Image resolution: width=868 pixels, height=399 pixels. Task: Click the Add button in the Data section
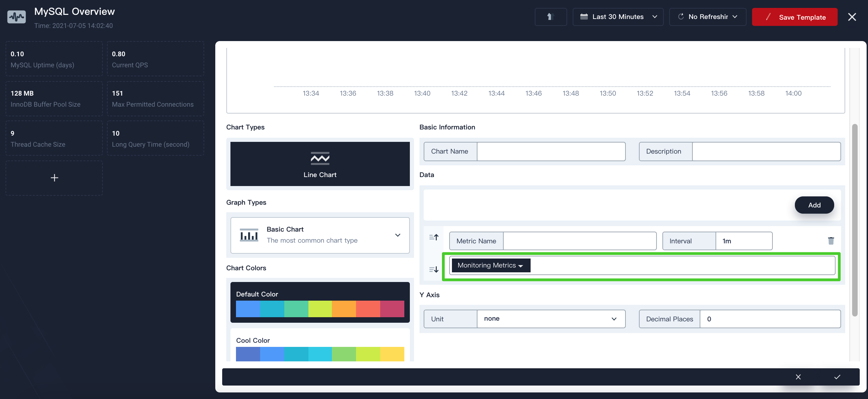coord(814,205)
